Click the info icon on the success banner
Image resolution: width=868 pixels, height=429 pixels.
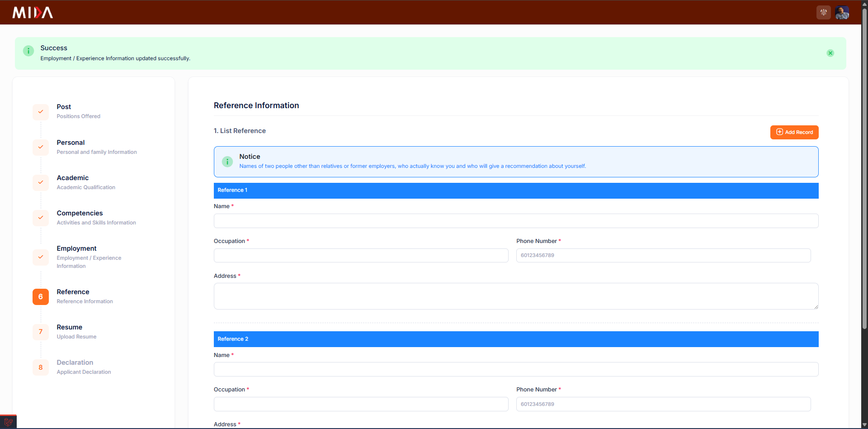tap(28, 51)
